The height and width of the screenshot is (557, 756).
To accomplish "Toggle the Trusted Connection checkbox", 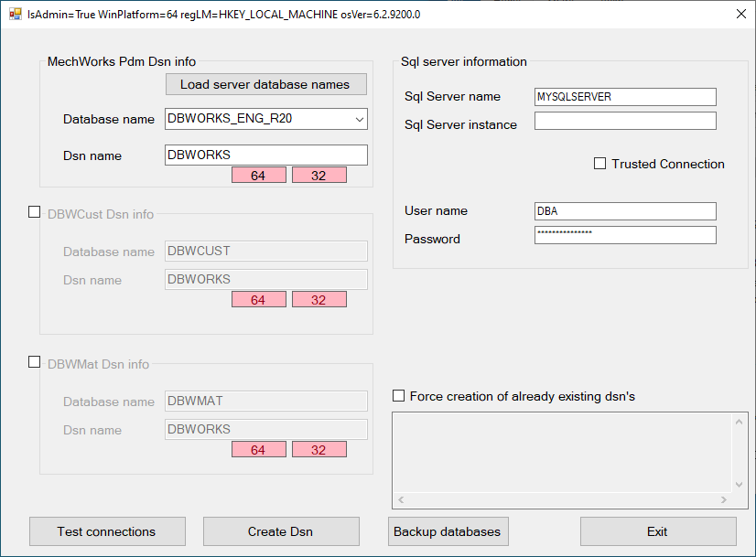I will coord(599,164).
